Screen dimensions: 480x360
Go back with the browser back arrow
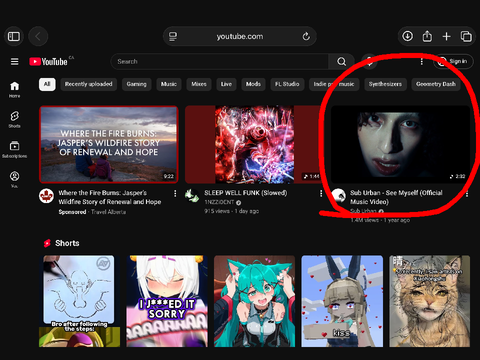(38, 36)
